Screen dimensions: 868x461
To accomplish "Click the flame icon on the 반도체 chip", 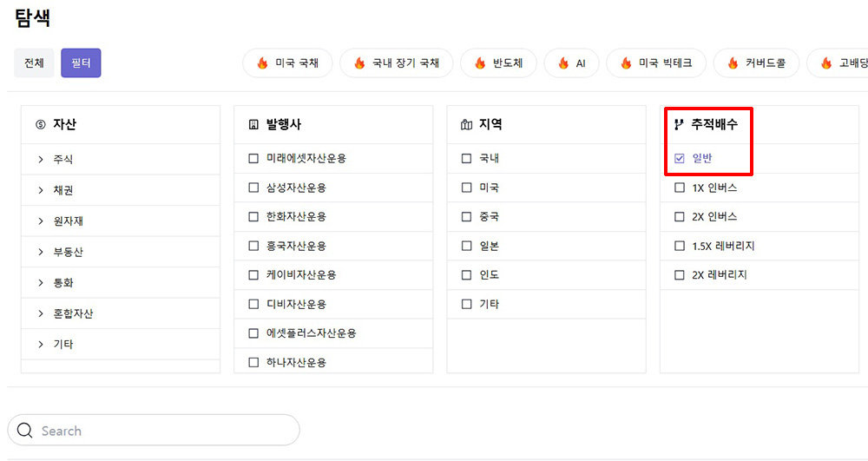I will (x=480, y=63).
